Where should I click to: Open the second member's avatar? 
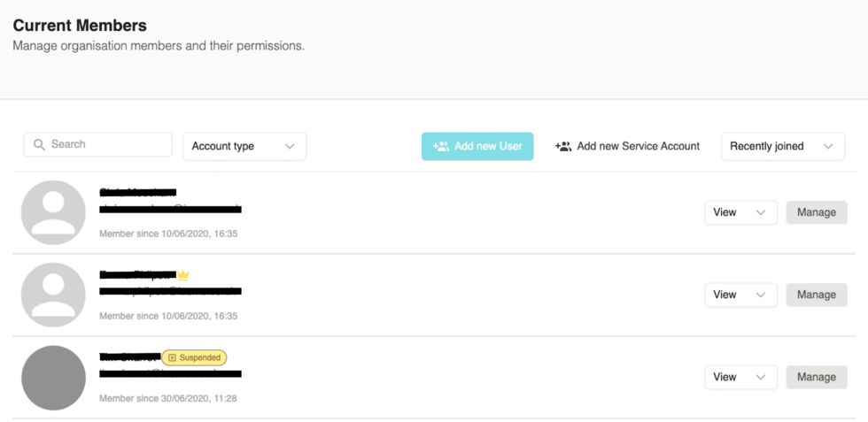[53, 295]
